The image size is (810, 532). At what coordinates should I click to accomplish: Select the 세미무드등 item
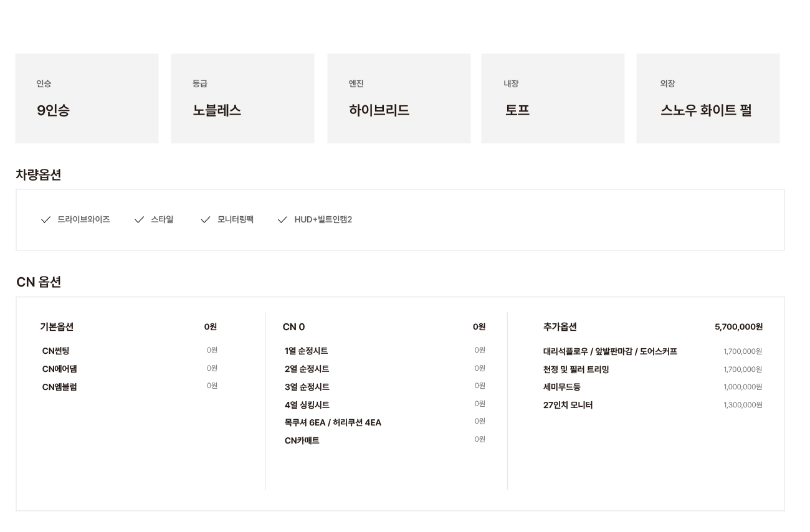561,387
